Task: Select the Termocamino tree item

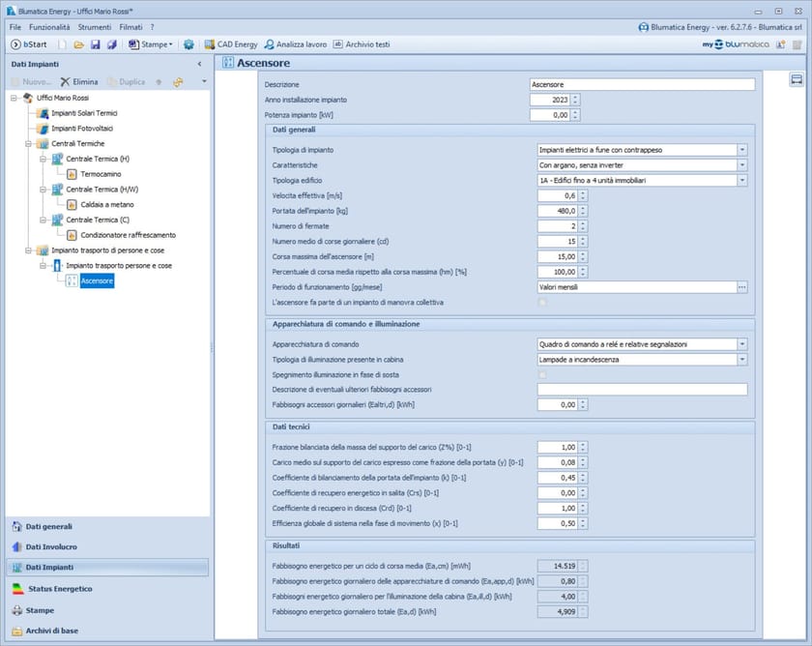Action: (x=100, y=173)
